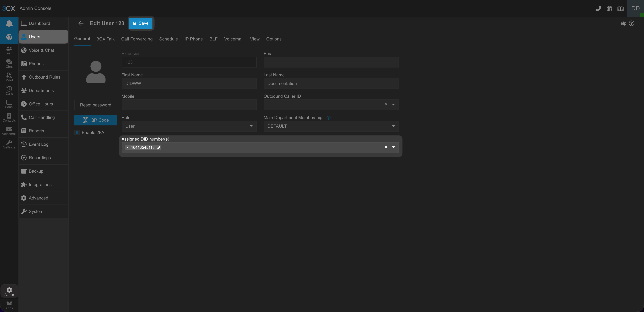Remove the 16413545118 DID tag
Screen dimensions: 644x312
[x=127, y=147]
